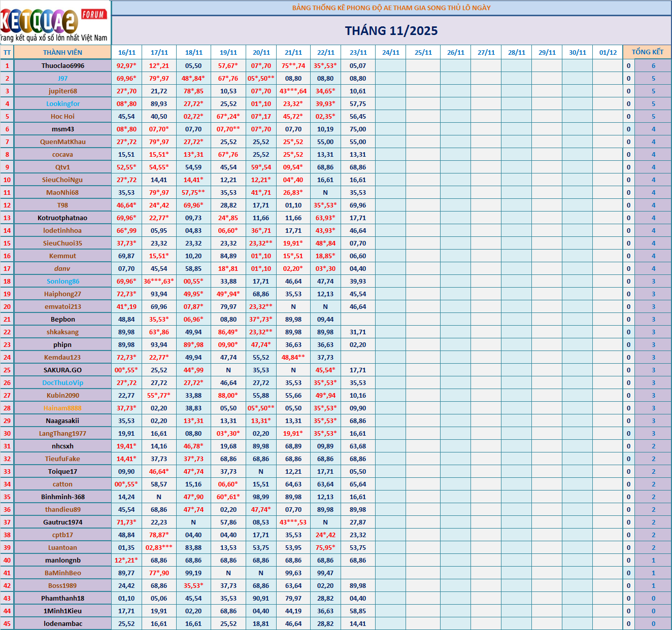Click the 28/11 date column header
Screen dimensions: 672x630
click(516, 52)
